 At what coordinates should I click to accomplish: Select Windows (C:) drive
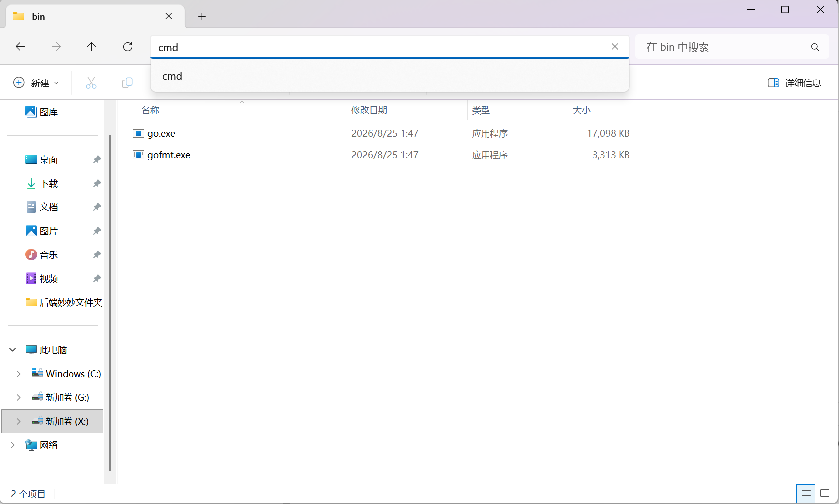click(66, 374)
